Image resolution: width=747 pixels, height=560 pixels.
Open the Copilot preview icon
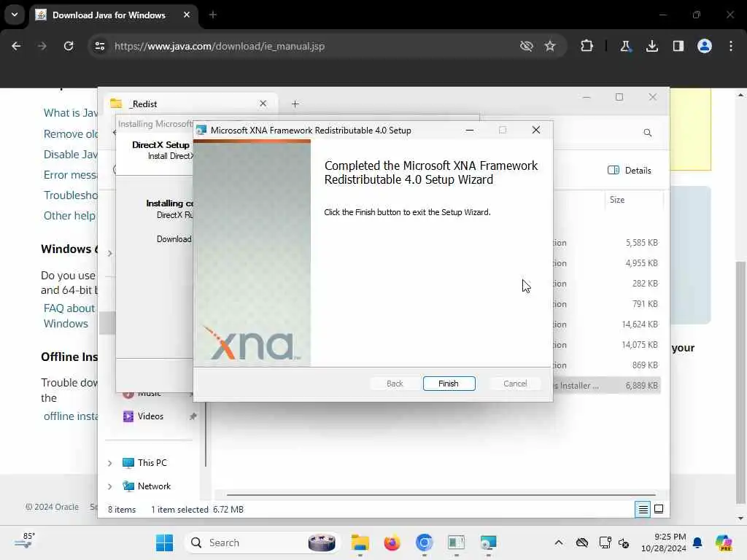click(x=724, y=542)
